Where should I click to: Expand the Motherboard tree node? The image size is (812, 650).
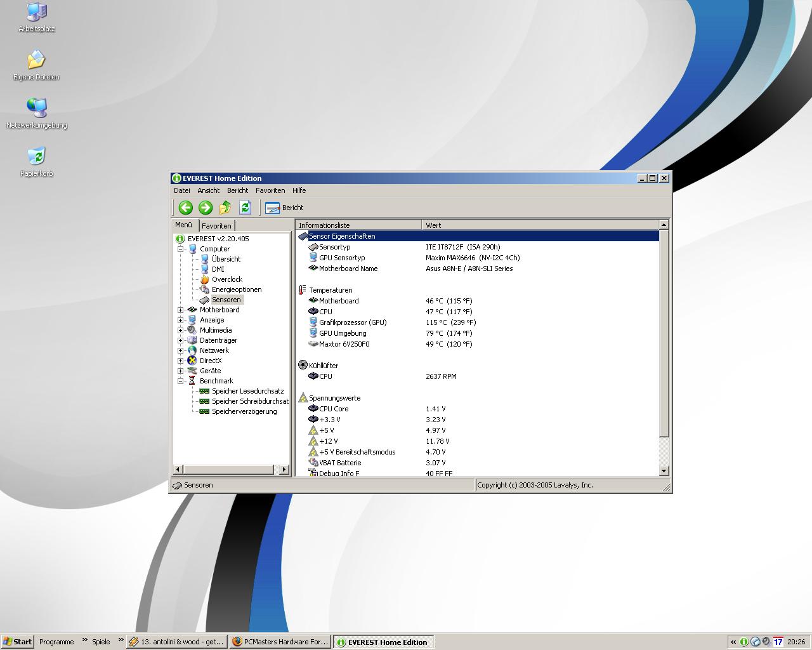[x=181, y=310]
